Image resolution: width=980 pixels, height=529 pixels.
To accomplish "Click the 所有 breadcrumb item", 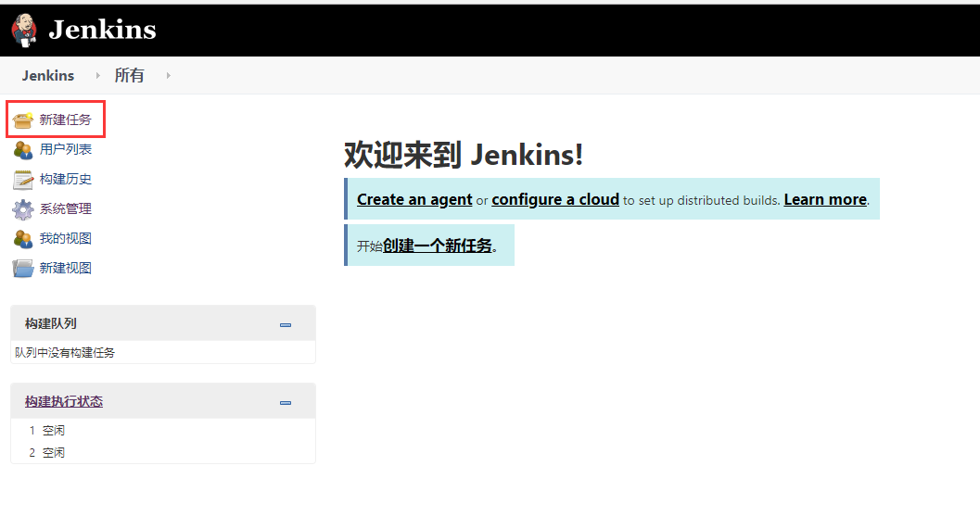I will [x=130, y=76].
